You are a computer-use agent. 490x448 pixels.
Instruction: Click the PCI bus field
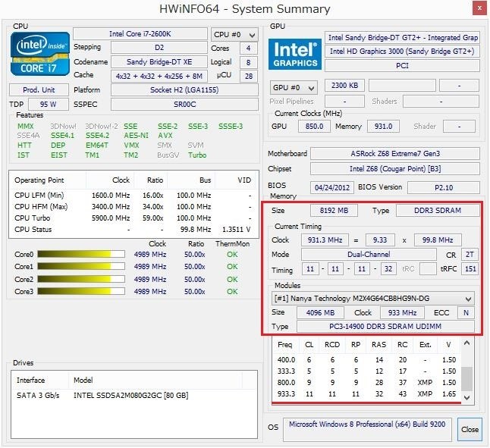point(402,65)
